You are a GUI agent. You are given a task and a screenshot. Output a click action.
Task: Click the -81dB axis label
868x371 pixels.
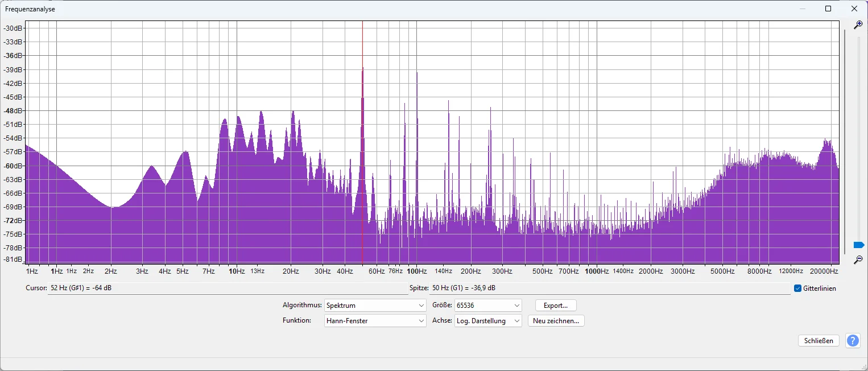point(13,259)
